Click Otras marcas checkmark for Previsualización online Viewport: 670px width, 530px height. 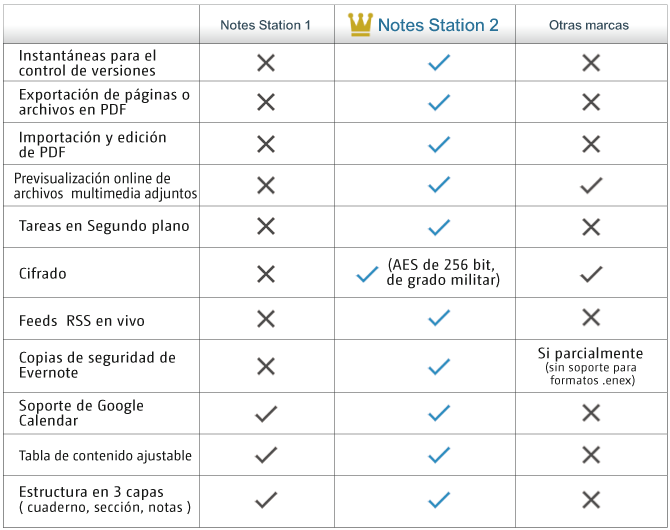[x=591, y=185]
